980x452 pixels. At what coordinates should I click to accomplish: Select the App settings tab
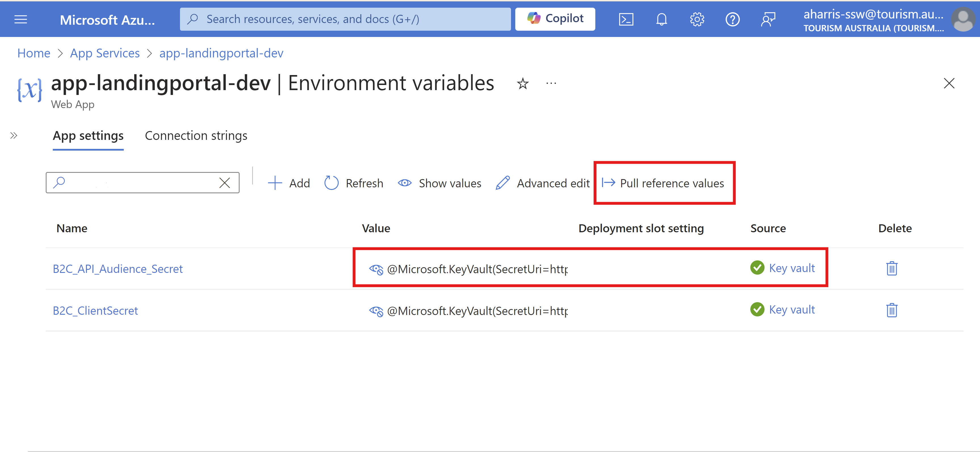[88, 136]
